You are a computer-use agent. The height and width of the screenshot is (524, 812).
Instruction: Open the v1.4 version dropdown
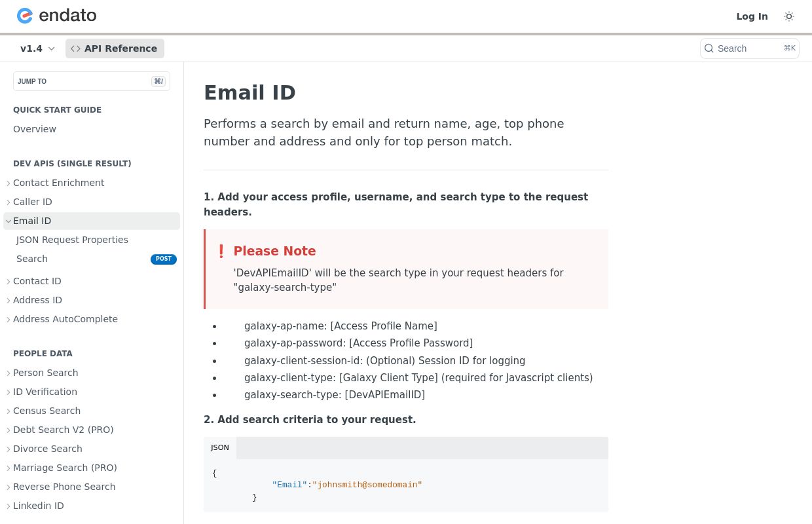(x=37, y=48)
